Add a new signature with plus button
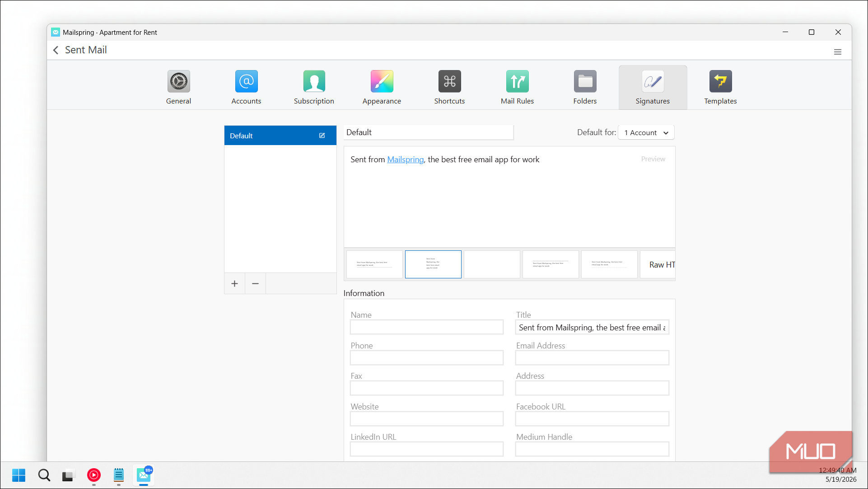868x489 pixels. tap(234, 283)
